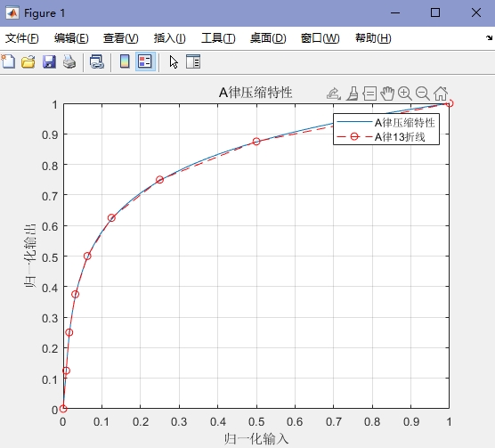
Task: Click the New Figure icon
Action: click(8, 61)
